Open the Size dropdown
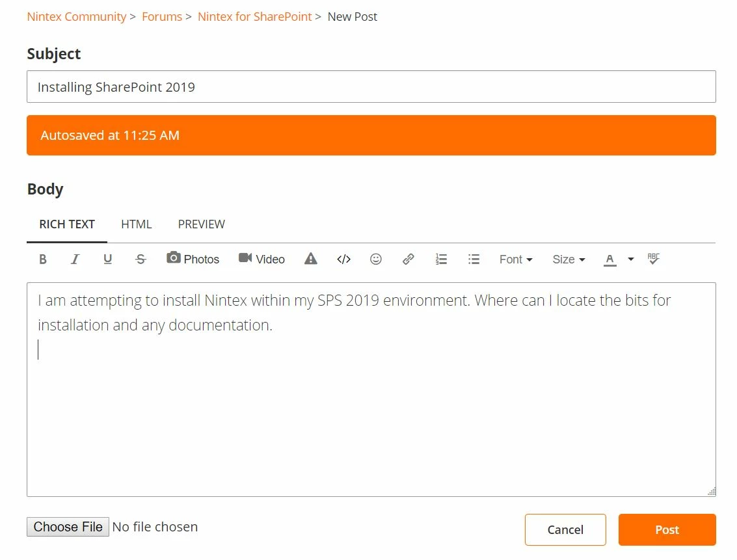 click(x=569, y=260)
